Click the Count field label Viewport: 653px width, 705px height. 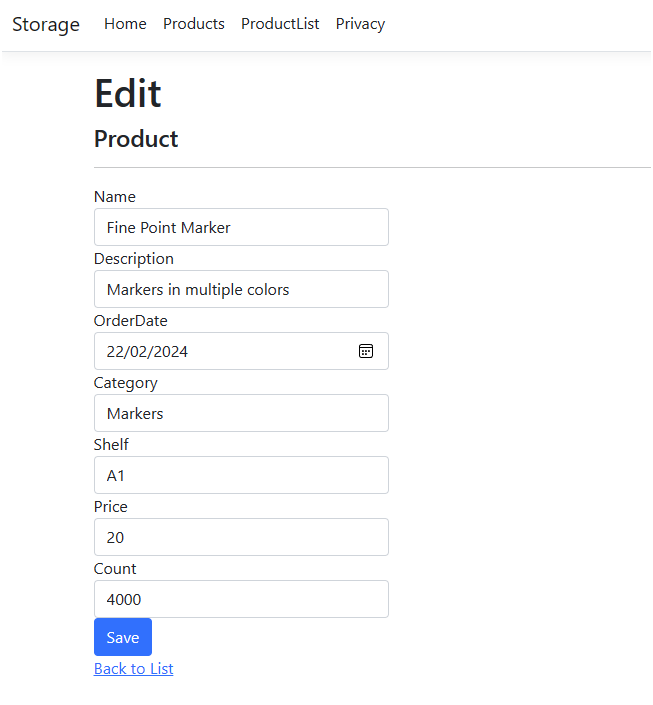(115, 569)
